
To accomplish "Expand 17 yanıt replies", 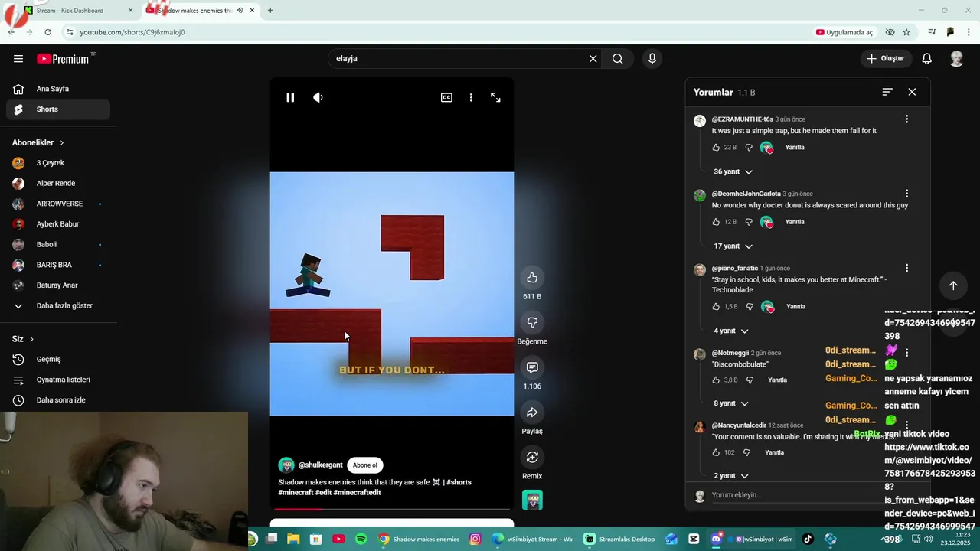I will click(x=733, y=246).
